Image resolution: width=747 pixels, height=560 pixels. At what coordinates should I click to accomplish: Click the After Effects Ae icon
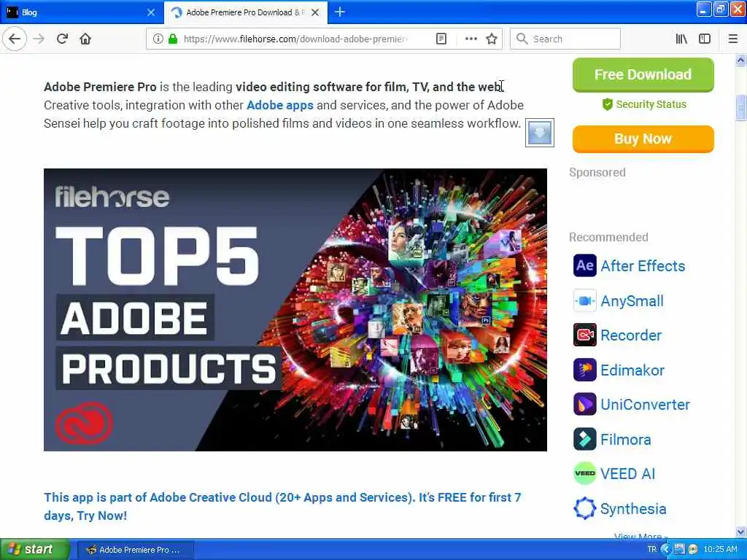click(584, 265)
